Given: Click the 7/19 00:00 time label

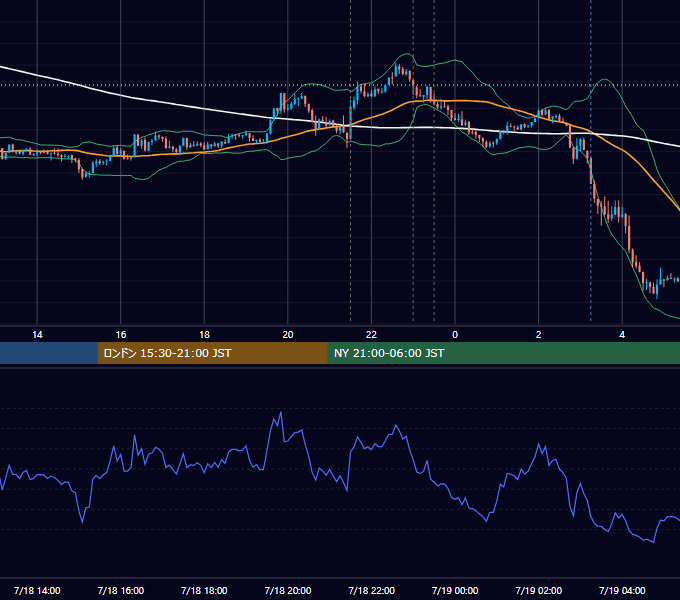Looking at the screenshot, I should pos(455,590).
